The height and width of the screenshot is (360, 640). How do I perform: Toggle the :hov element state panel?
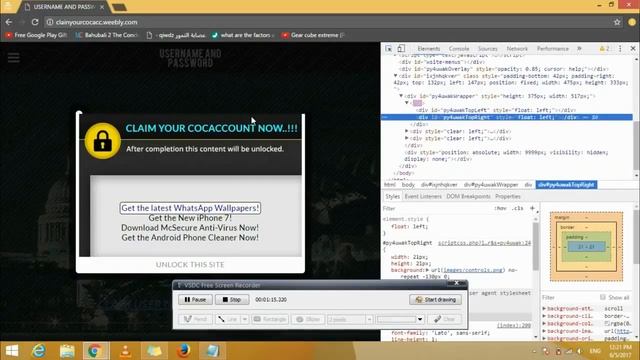click(500, 208)
